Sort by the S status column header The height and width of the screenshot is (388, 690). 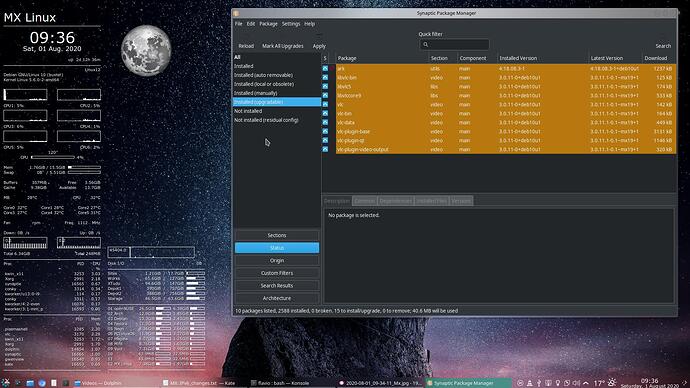click(x=325, y=58)
